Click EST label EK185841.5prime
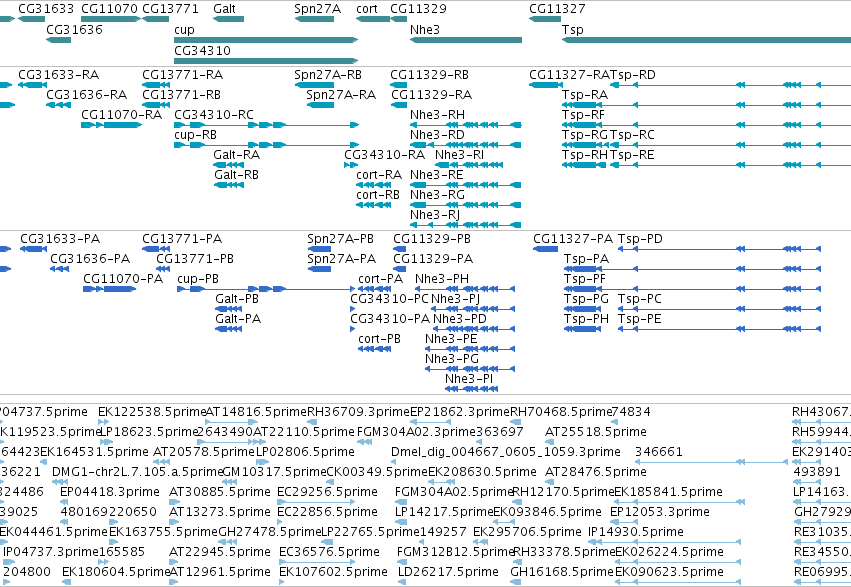Image resolution: width=851 pixels, height=587 pixels. pos(669,493)
